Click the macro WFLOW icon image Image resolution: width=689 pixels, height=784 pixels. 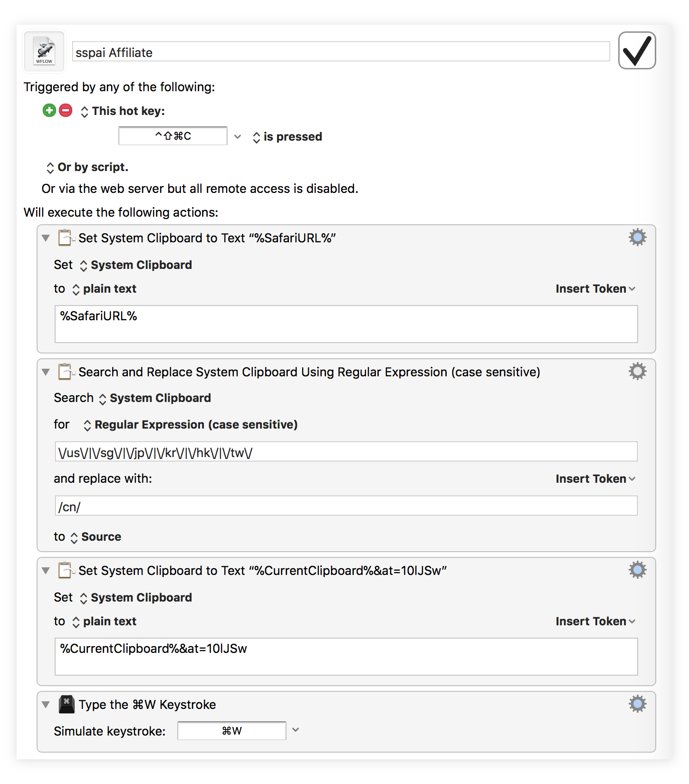click(44, 51)
